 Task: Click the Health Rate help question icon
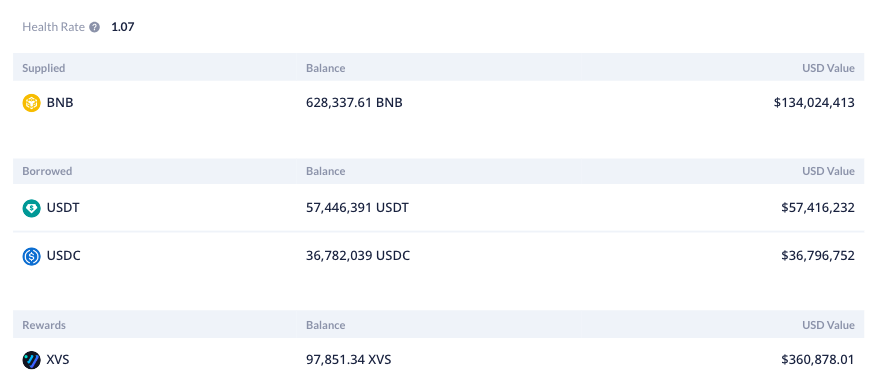click(x=95, y=27)
